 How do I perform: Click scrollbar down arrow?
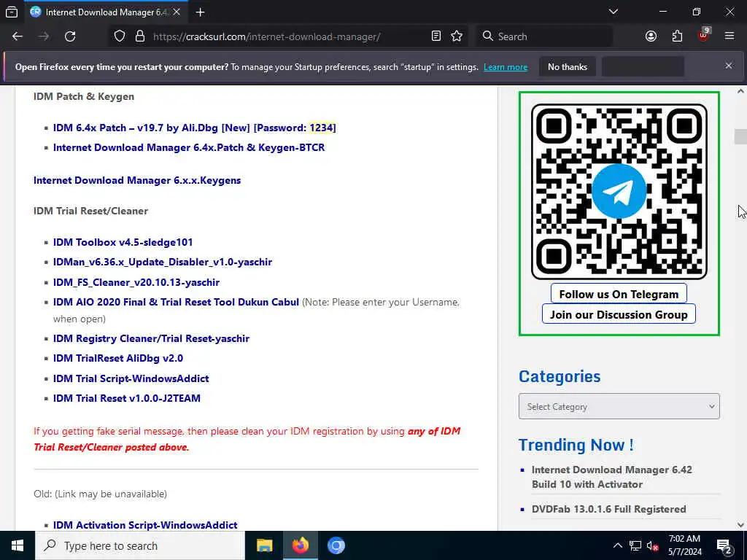pyautogui.click(x=740, y=525)
